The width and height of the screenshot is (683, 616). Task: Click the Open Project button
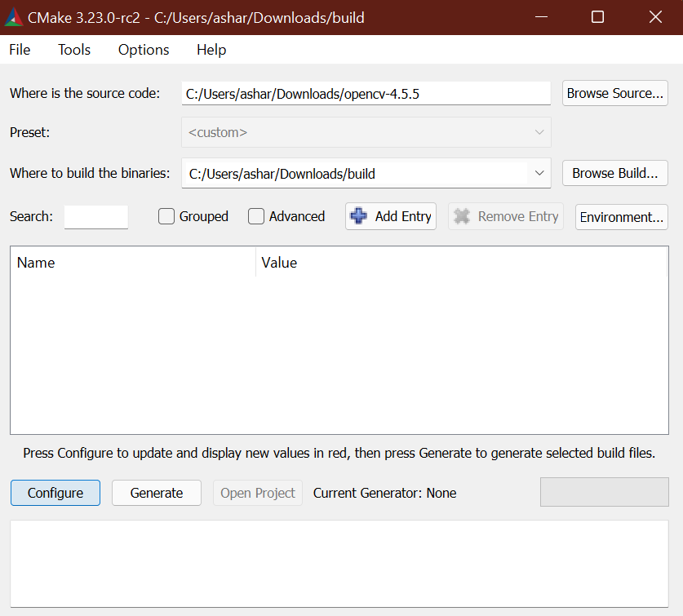(257, 493)
